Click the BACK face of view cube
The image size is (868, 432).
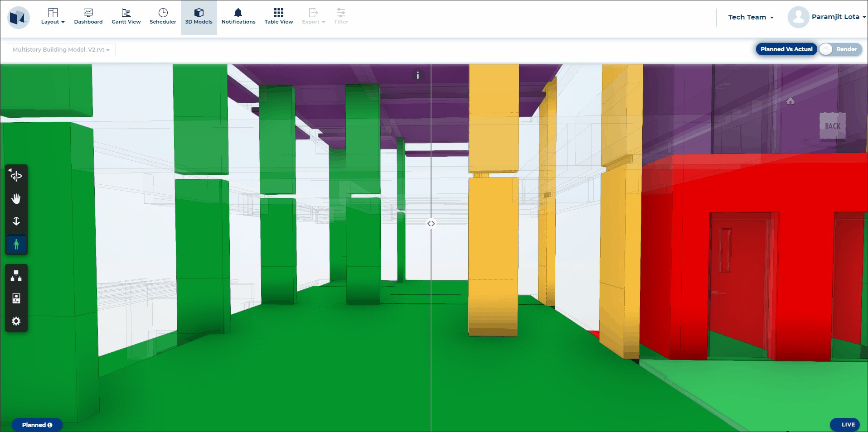[833, 126]
